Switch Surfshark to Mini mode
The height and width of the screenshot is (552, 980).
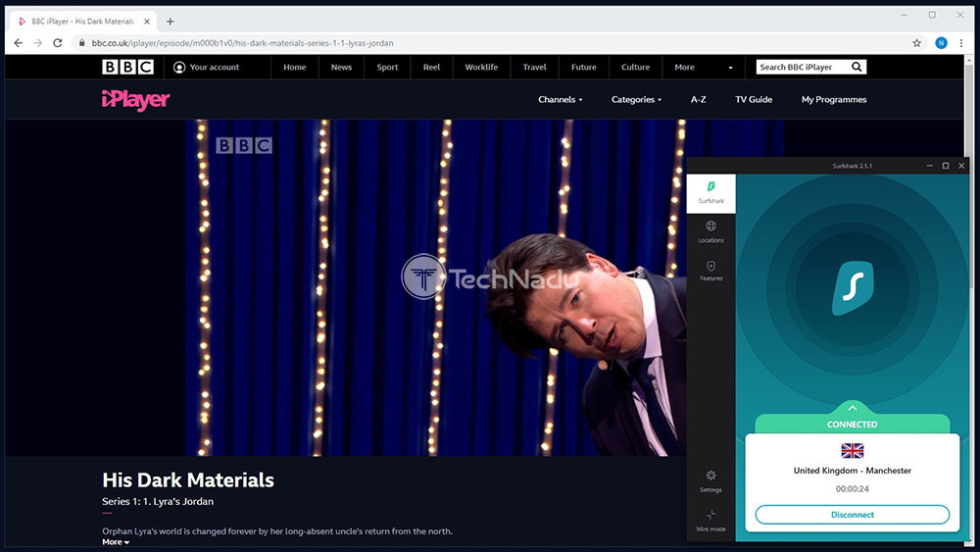click(x=711, y=520)
